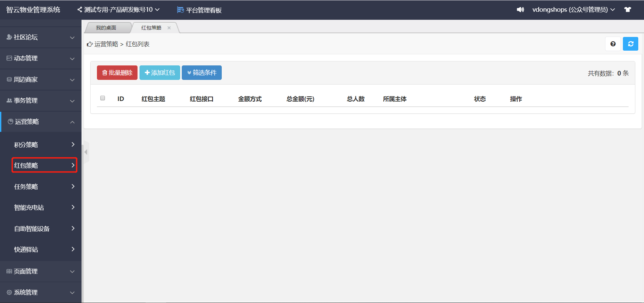Screen dimensions: 644x303
Task: Select the 红包策略 tab
Action: pyautogui.click(x=151, y=28)
